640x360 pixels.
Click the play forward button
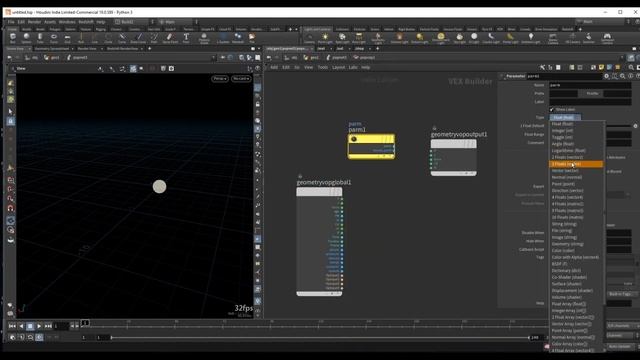coord(39,326)
